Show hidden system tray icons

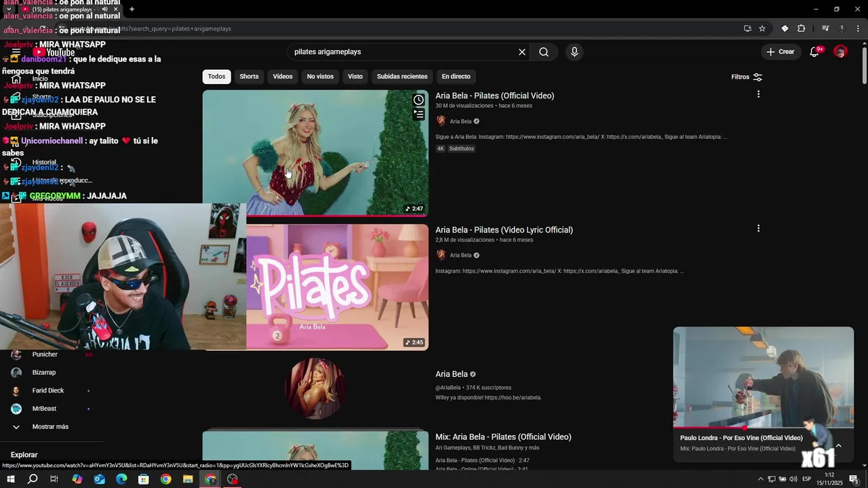[x=760, y=479]
